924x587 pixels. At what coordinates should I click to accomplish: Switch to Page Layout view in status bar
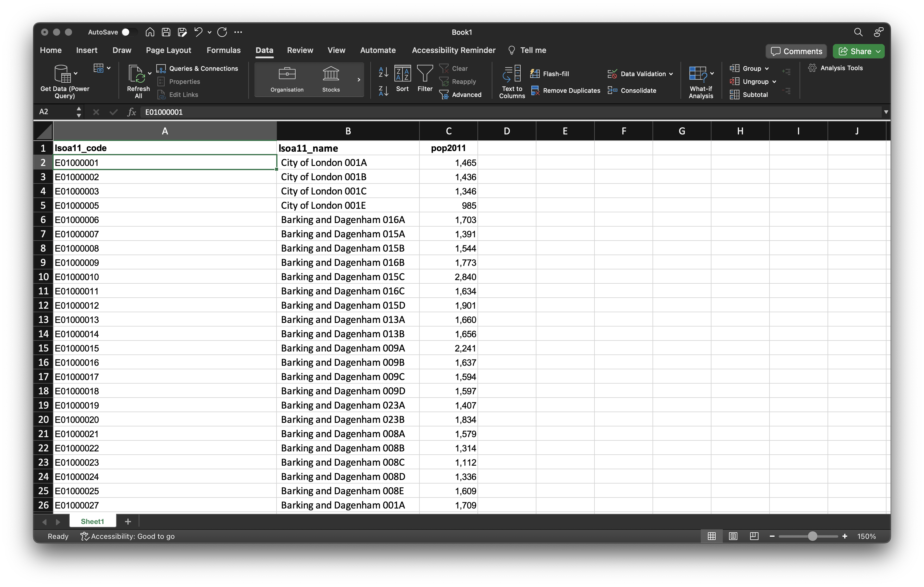coord(733,536)
